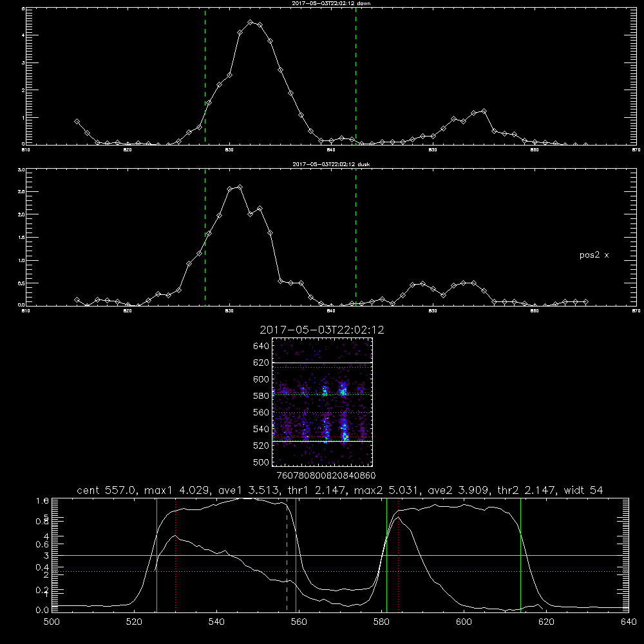The image size is (644, 644).
Task: Click the highest data point of dusk curve
Action: pos(240,187)
